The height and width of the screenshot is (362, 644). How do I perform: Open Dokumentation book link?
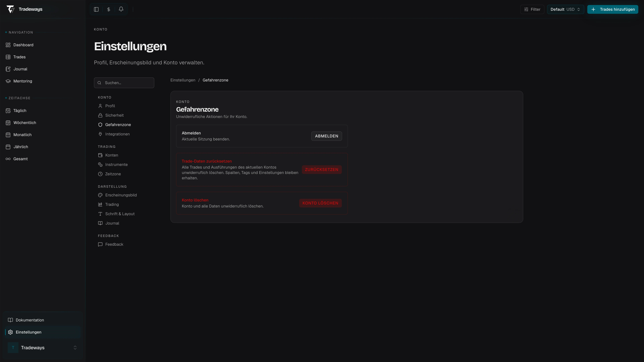click(x=30, y=320)
